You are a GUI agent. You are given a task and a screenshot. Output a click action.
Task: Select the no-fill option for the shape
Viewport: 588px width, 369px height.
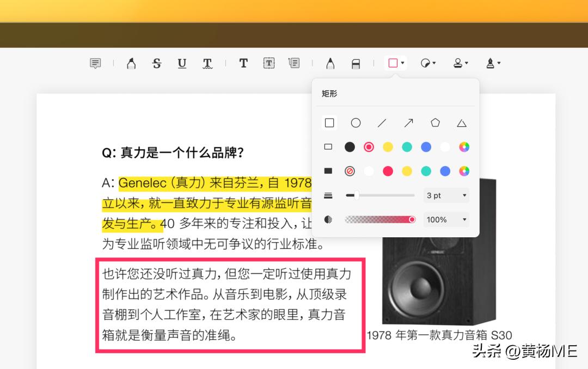point(349,171)
